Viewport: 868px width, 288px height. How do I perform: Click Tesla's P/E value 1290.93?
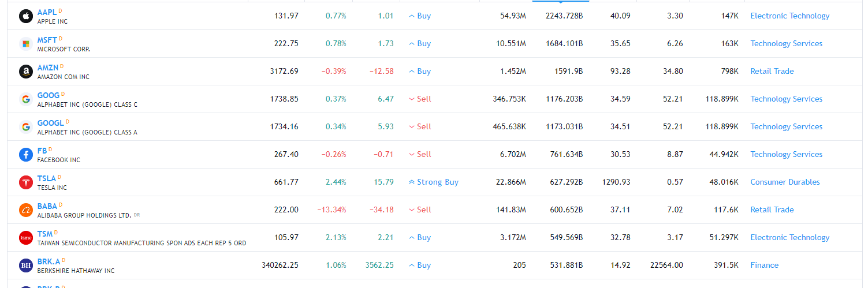(616, 182)
